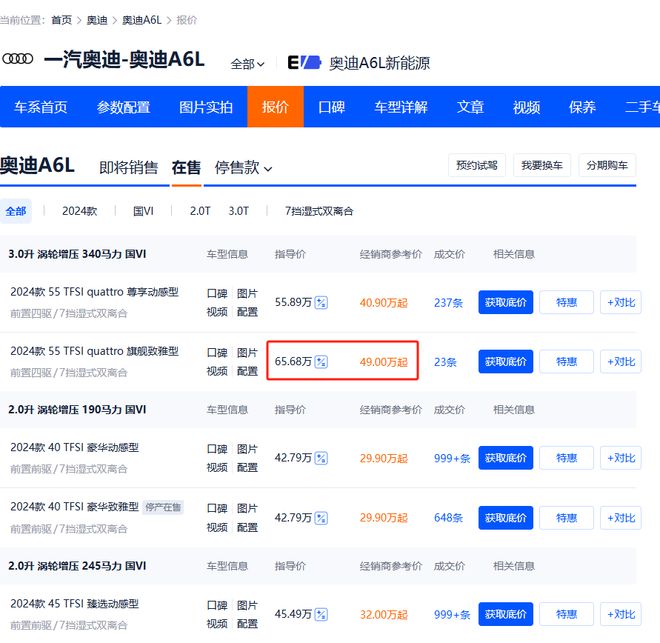The image size is (660, 643).
Task: Open 648条 transaction prices link
Action: (x=448, y=518)
